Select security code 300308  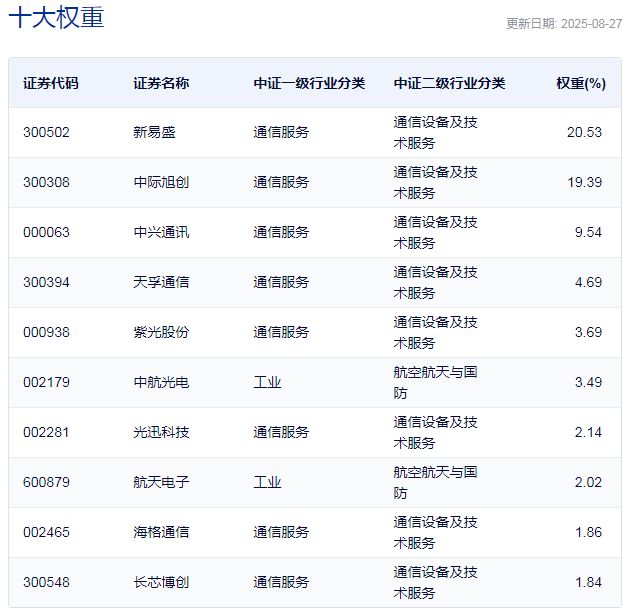[x=47, y=182]
